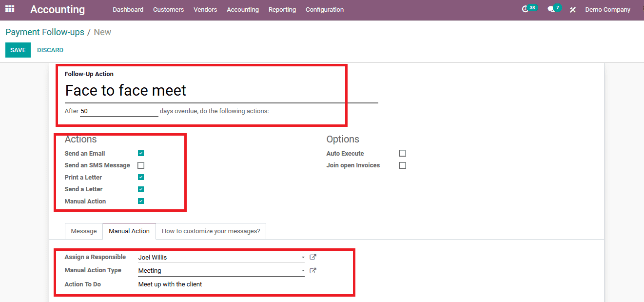Click the Options section heading
Screen dimensions: 644x302
[x=343, y=140]
